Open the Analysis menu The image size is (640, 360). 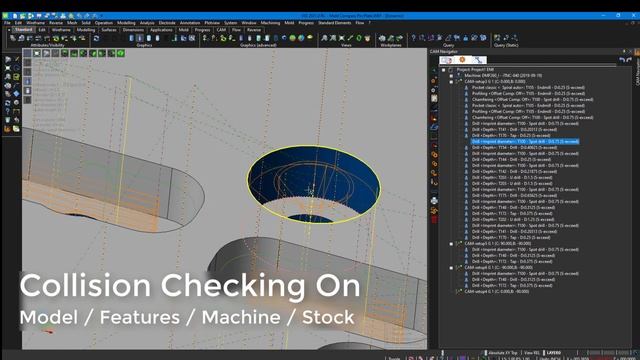coord(147,23)
